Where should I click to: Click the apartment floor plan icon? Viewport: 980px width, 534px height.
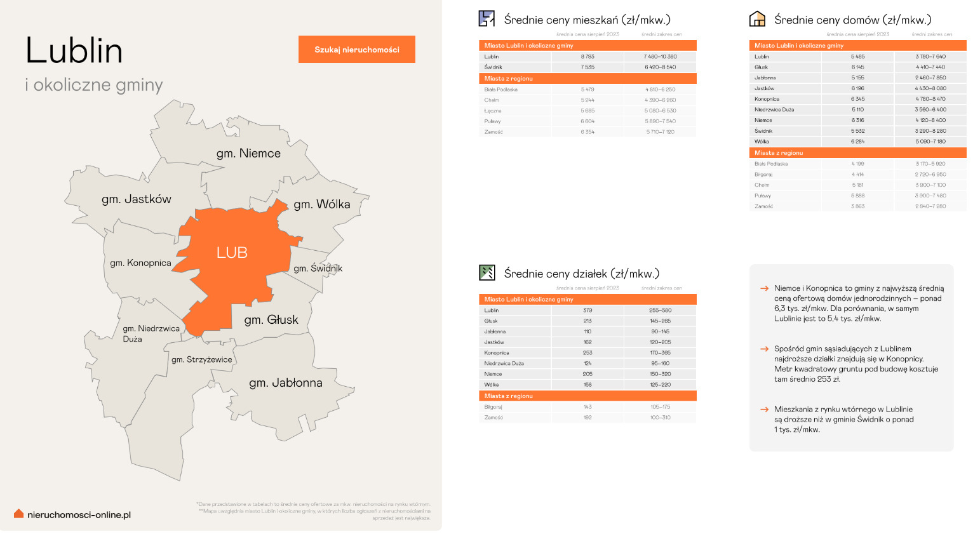tap(487, 19)
